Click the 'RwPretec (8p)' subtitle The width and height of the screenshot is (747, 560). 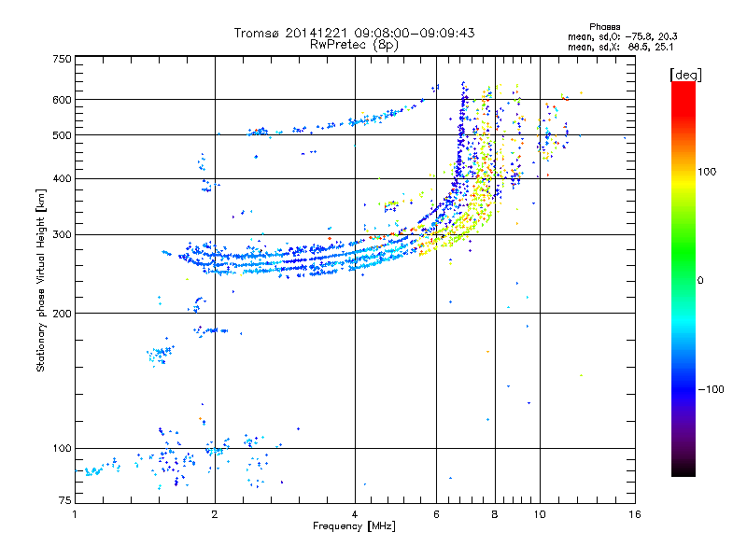click(x=354, y=45)
